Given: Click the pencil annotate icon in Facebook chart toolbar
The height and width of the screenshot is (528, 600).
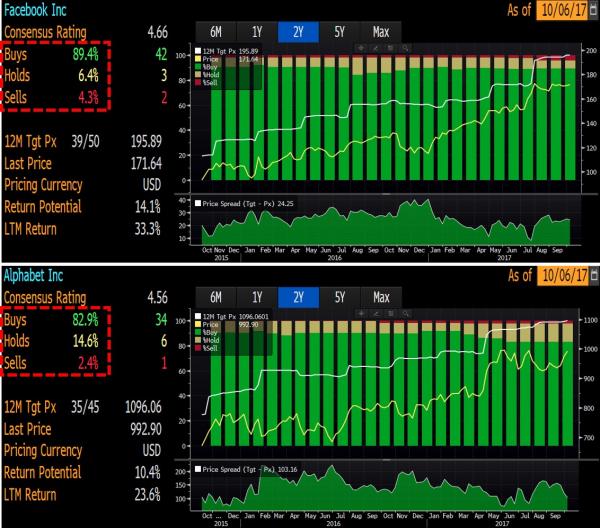Looking at the screenshot, I should click(375, 48).
